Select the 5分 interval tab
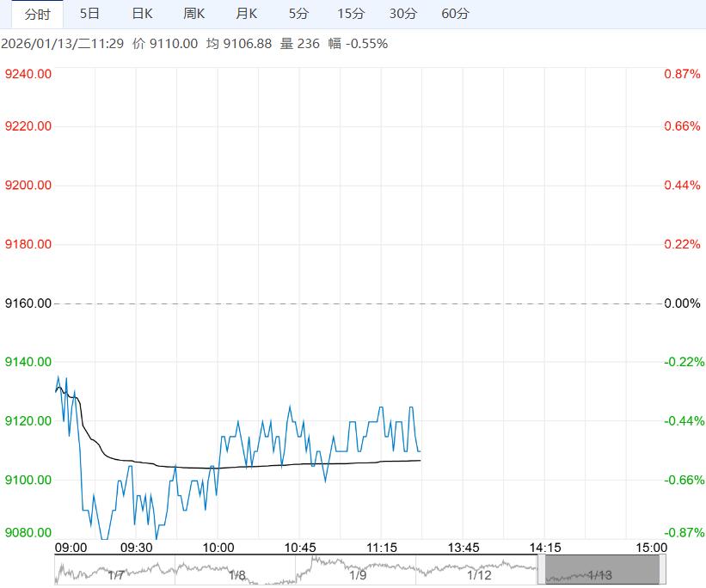The image size is (706, 588). pos(298,14)
